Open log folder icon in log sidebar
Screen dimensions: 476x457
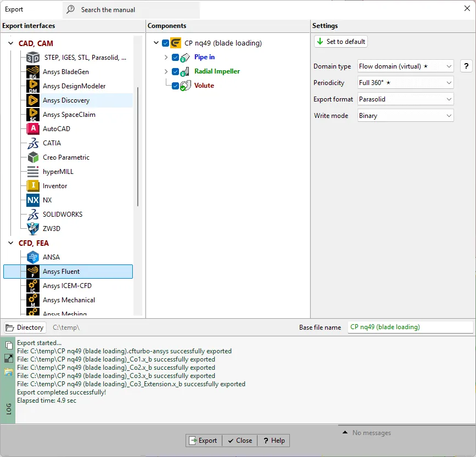(x=9, y=372)
